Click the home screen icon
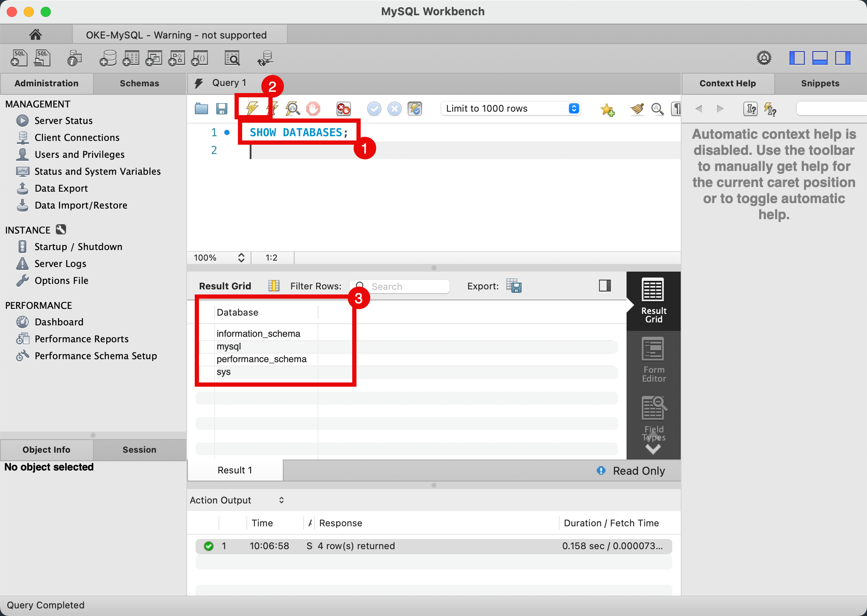This screenshot has height=616, width=867. [36, 34]
